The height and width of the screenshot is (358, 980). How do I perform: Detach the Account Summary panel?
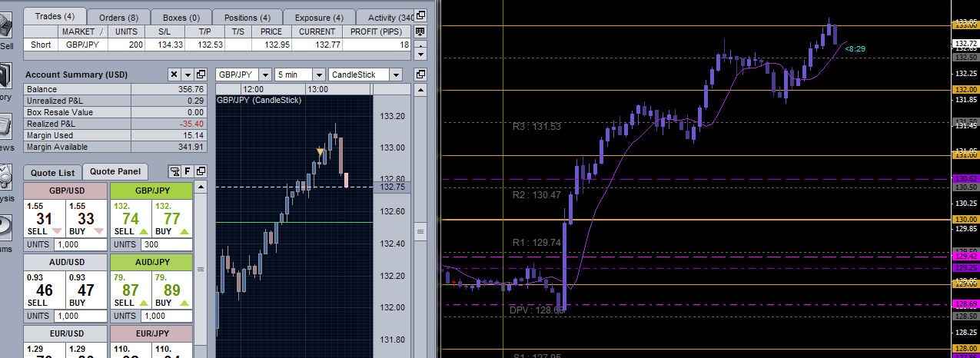(201, 75)
